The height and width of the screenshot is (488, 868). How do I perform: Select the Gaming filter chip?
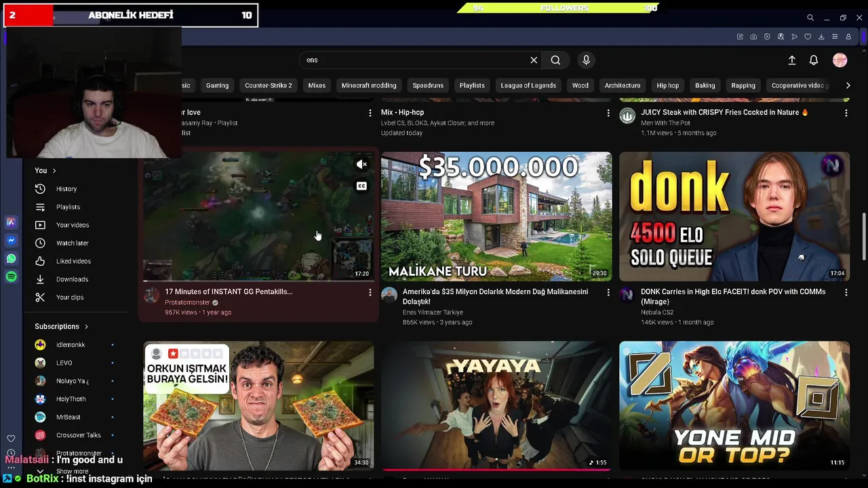coord(217,85)
